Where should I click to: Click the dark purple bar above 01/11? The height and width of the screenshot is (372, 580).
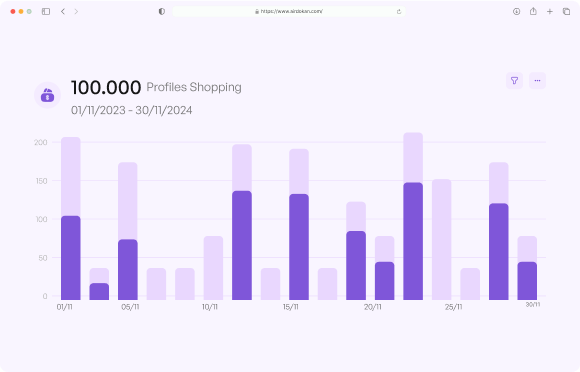(71, 258)
